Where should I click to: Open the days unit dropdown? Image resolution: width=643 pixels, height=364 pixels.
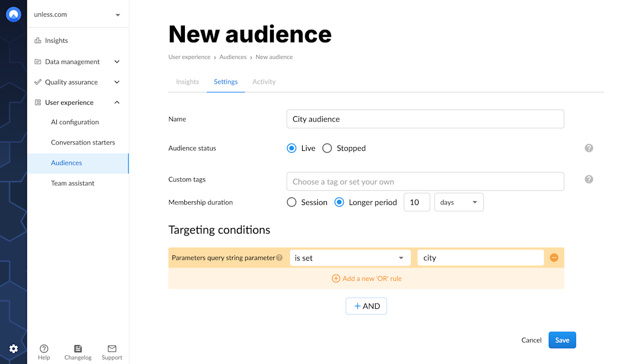pos(459,202)
